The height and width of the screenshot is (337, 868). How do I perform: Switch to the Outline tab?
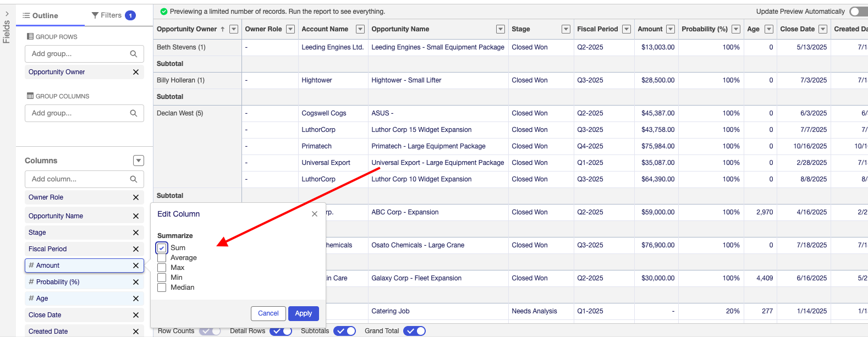coord(40,15)
